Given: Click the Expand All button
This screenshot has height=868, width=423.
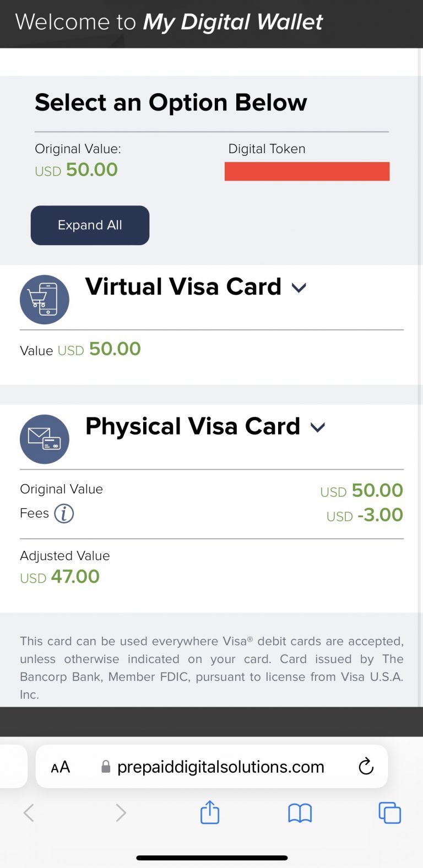Looking at the screenshot, I should click(x=90, y=225).
